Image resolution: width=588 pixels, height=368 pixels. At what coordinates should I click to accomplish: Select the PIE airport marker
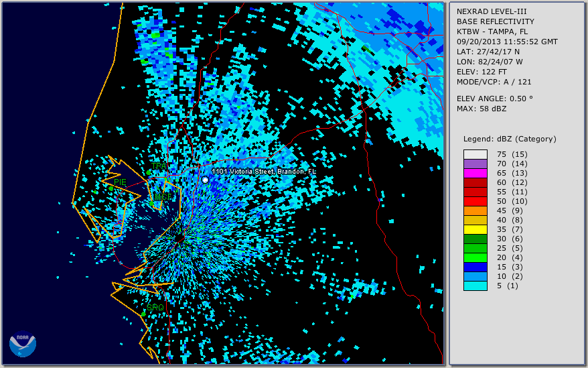tap(111, 188)
